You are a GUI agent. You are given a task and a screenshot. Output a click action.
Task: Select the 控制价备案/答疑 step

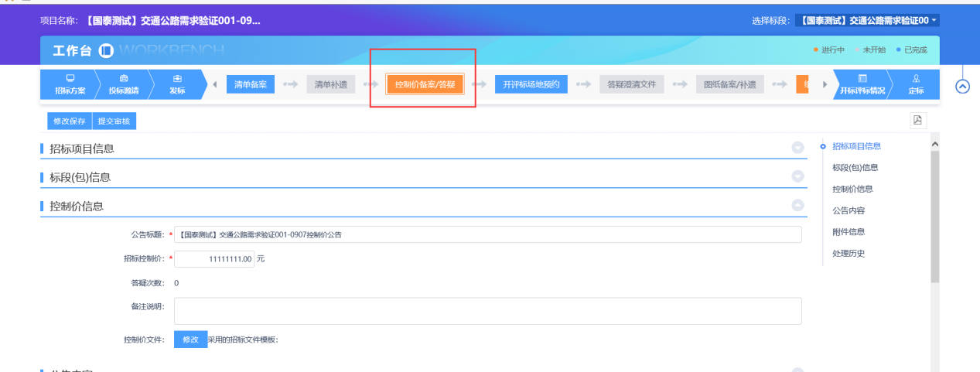(425, 84)
